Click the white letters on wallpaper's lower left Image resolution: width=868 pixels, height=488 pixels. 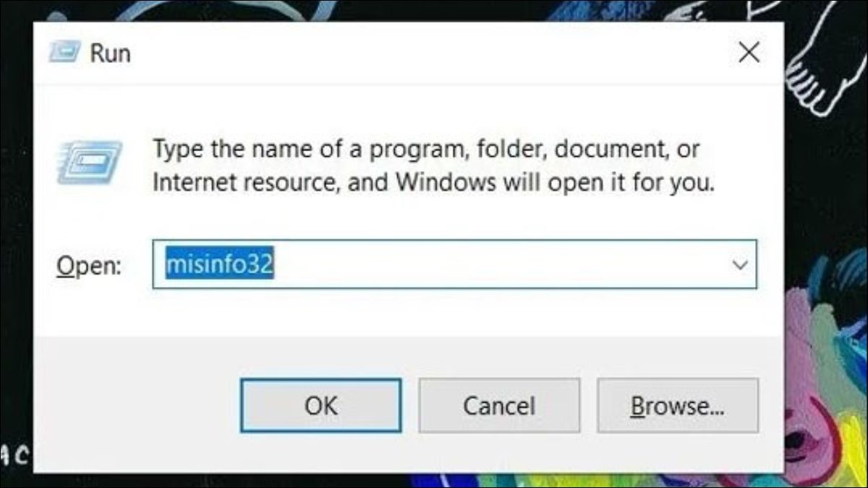point(14,455)
